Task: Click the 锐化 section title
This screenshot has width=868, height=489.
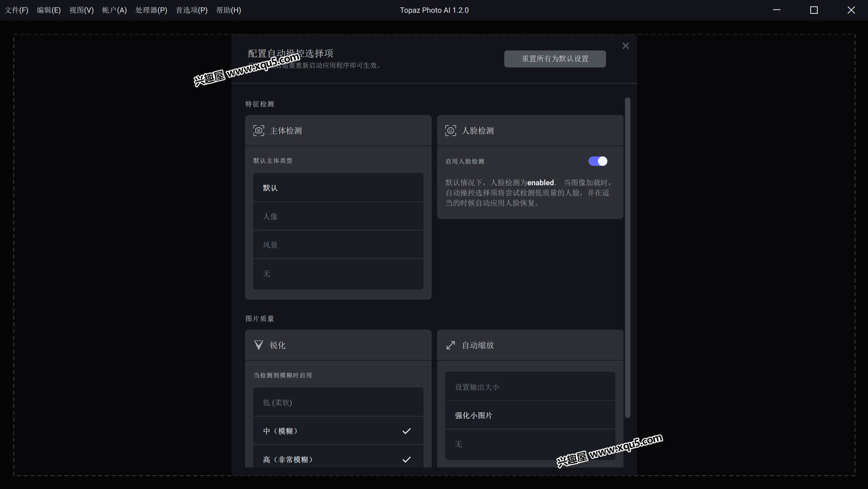Action: (278, 345)
